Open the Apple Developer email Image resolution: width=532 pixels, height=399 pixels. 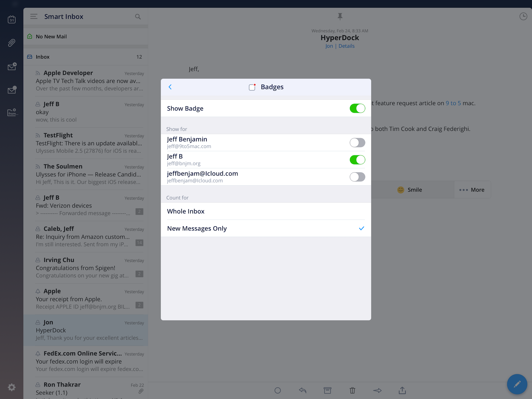[89, 81]
